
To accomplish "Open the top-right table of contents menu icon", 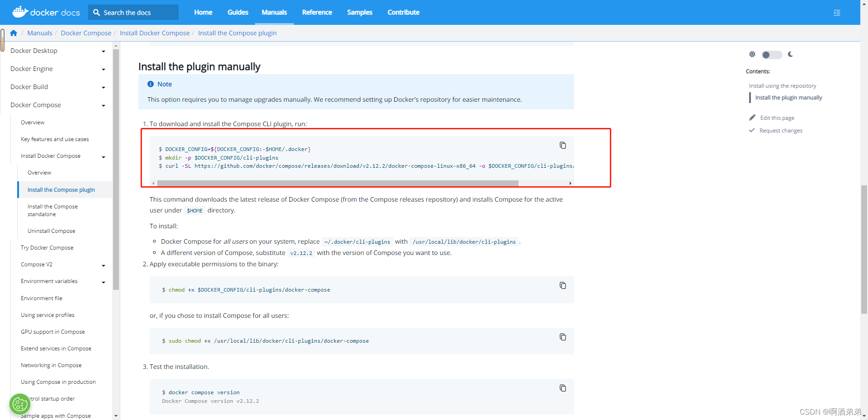I will coord(837,13).
